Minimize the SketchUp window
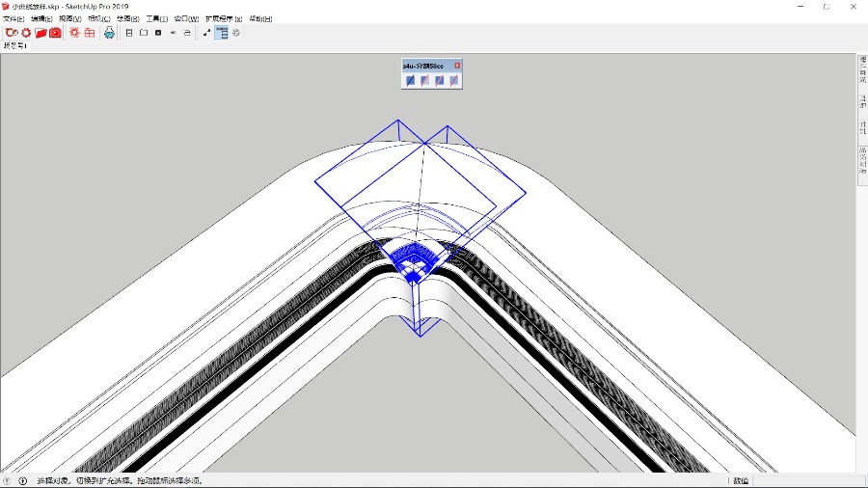 pos(800,6)
